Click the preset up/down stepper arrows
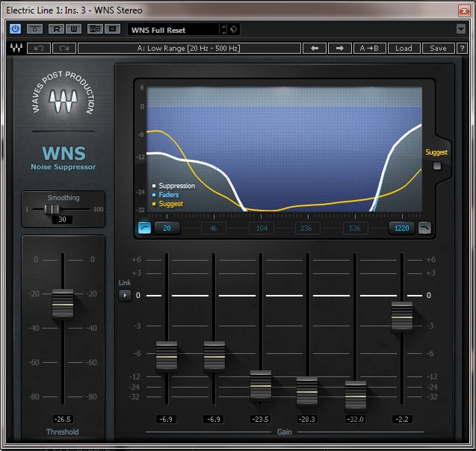The width and height of the screenshot is (476, 451). [x=223, y=29]
